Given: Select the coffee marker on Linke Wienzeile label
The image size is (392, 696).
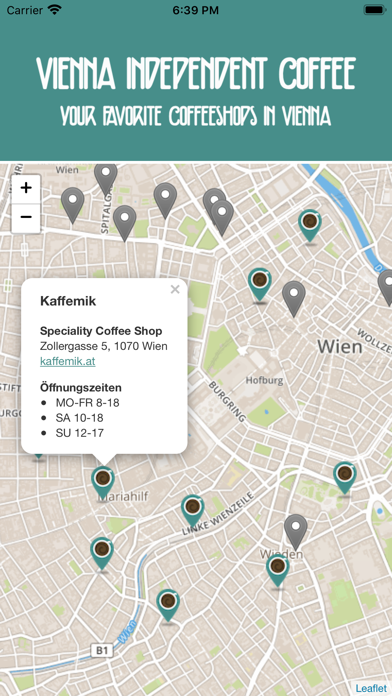Looking at the screenshot, I should pyautogui.click(x=193, y=510).
